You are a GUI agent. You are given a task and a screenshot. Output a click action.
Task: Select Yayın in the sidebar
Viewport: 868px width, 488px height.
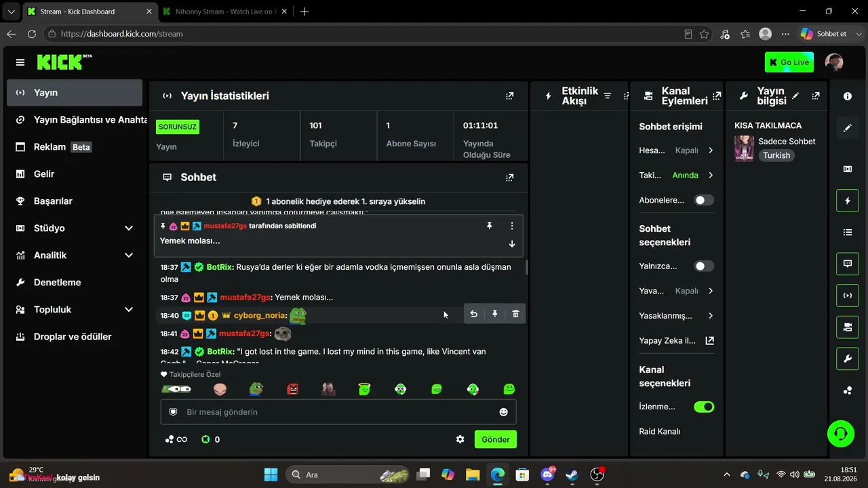click(x=75, y=93)
